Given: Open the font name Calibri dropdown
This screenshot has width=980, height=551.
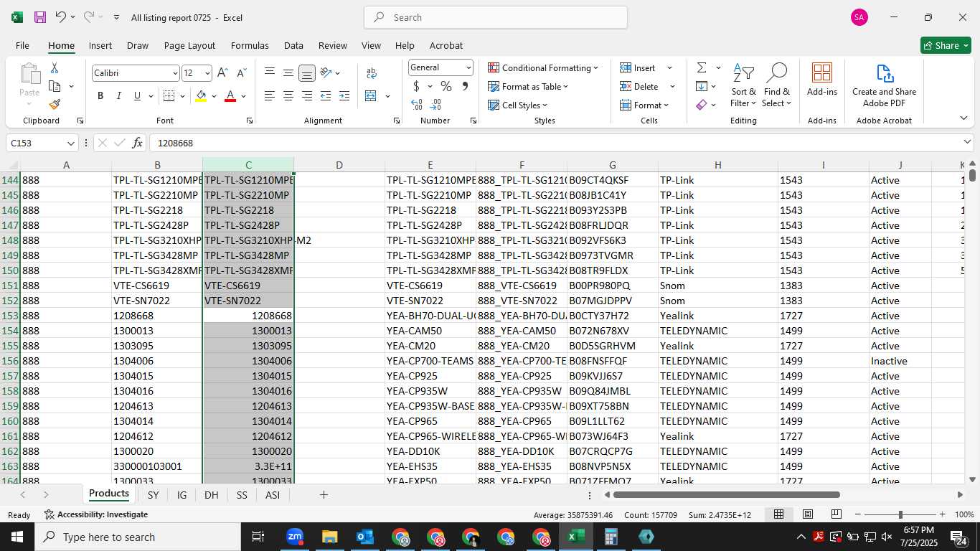Looking at the screenshot, I should pyautogui.click(x=174, y=73).
